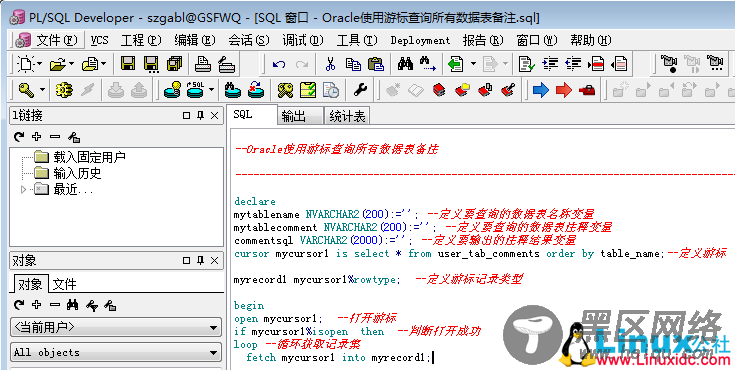
Task: Open the navigate-back history dropdown arrow
Action: tap(473, 64)
